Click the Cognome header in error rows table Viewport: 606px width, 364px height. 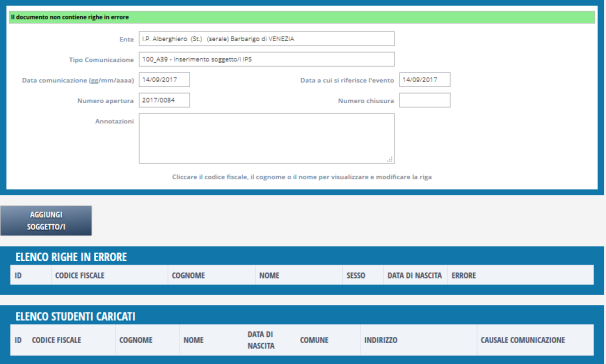pyautogui.click(x=188, y=276)
